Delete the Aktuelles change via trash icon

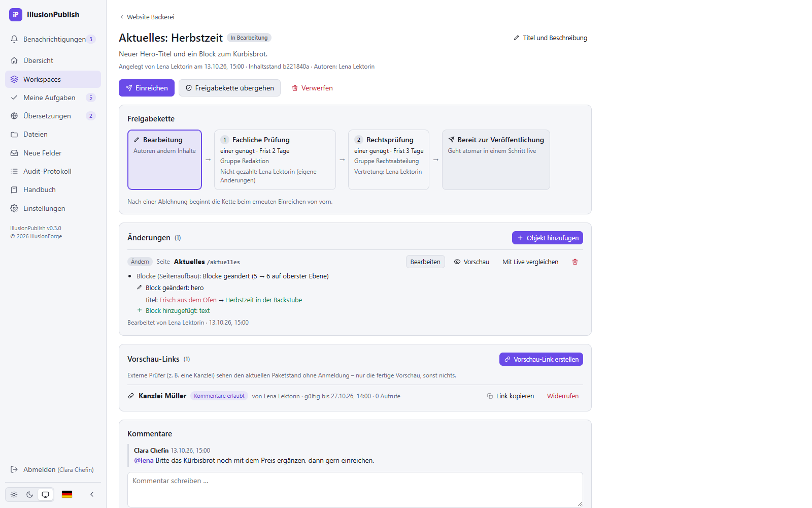[575, 262]
